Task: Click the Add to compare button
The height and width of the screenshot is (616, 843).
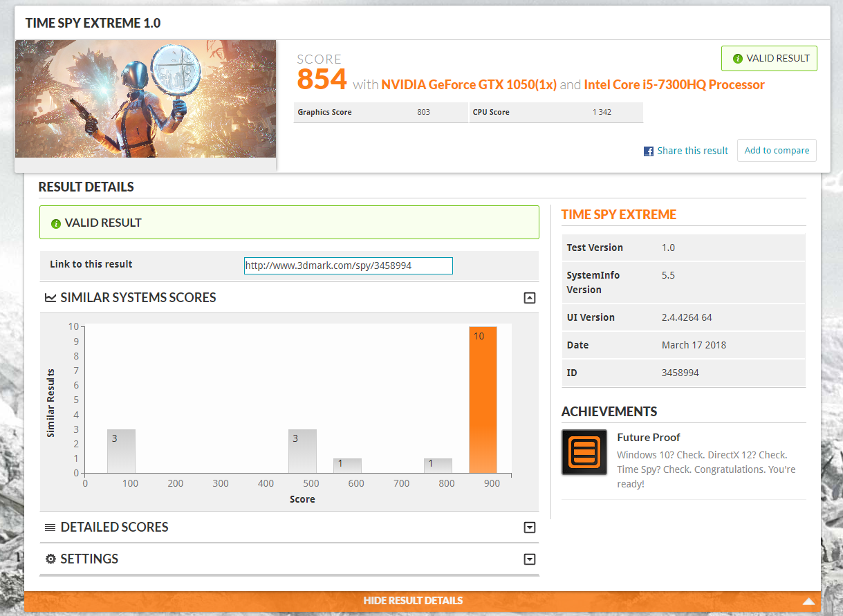Action: pyautogui.click(x=777, y=151)
